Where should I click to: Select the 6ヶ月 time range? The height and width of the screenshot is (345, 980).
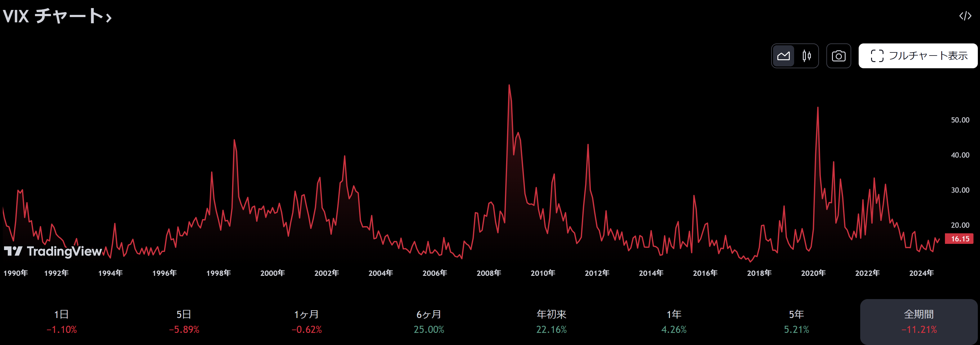(x=429, y=321)
